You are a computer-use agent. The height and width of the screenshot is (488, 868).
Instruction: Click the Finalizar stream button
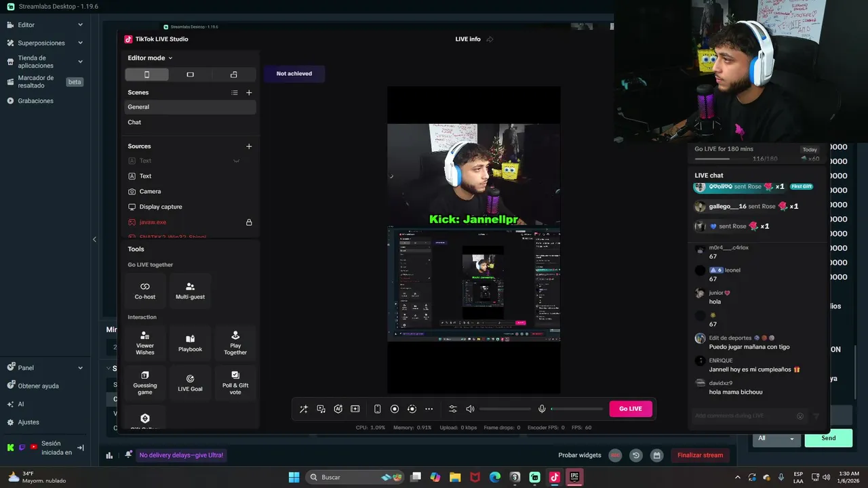tap(701, 455)
